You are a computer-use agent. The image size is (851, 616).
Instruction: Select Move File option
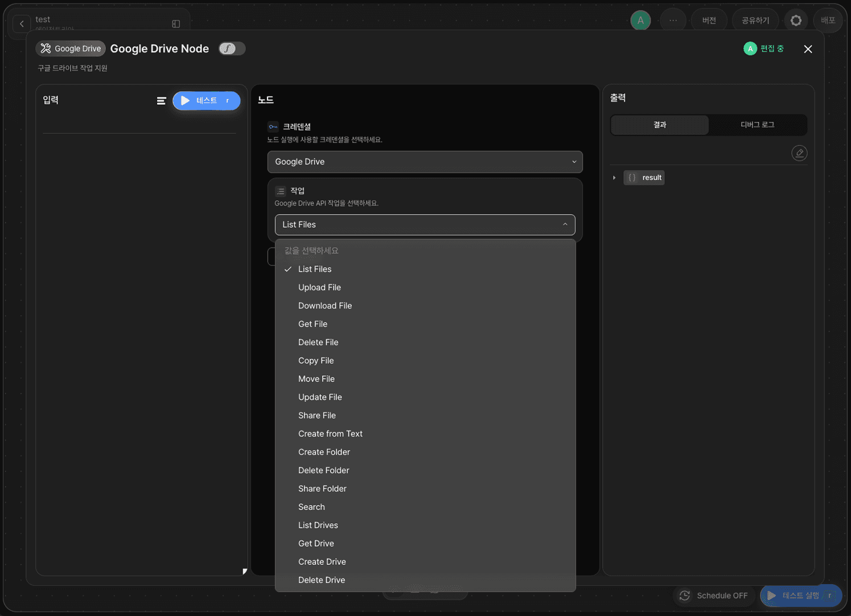[x=425, y=379]
